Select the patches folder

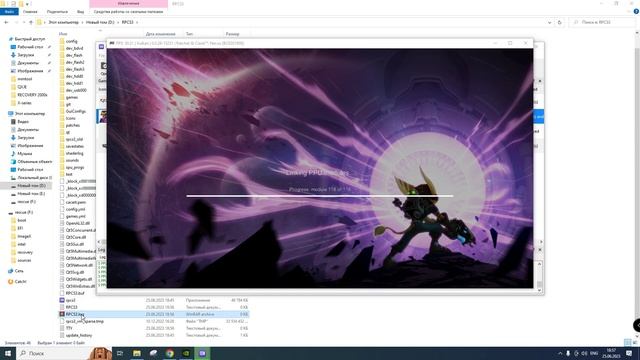73,125
